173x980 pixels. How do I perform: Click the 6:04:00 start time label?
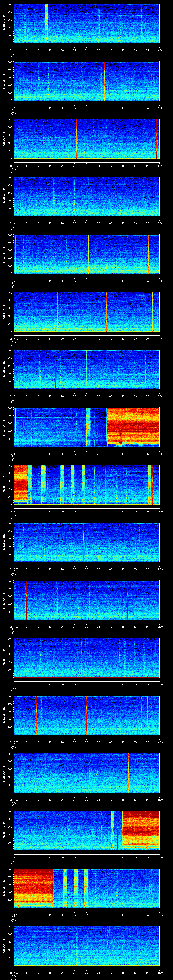point(14,223)
